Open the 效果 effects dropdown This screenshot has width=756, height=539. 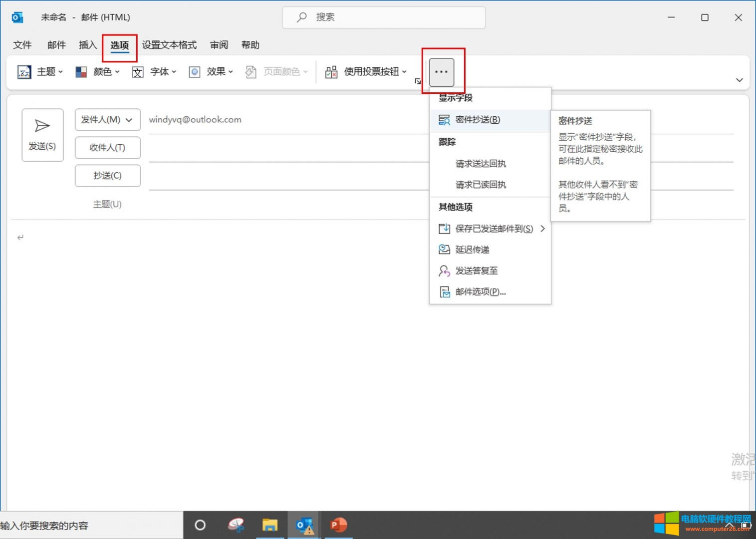tap(211, 72)
